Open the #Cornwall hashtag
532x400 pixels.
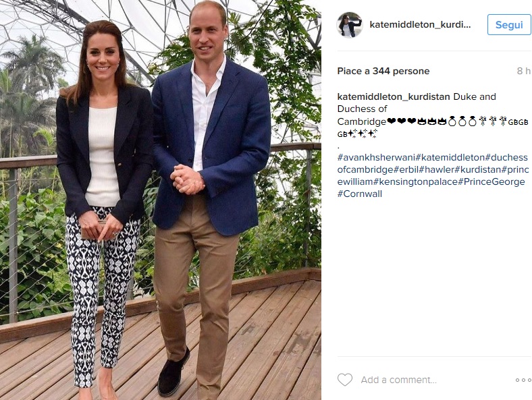click(360, 194)
